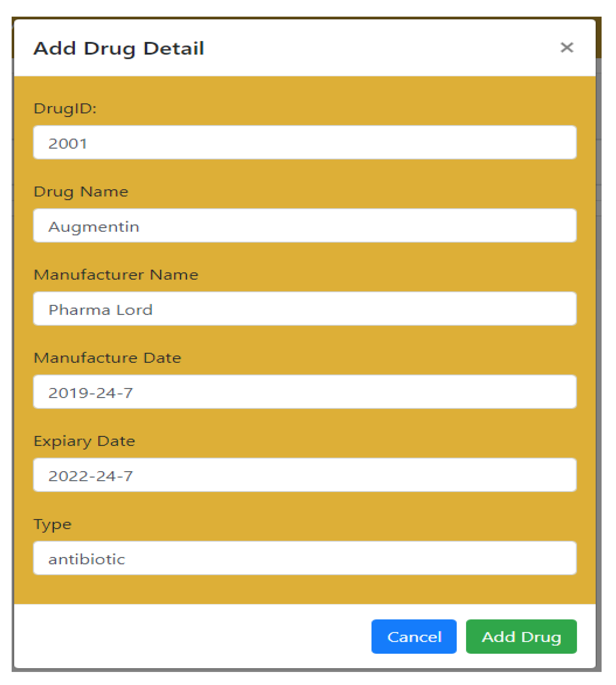This screenshot has height=685, width=616.
Task: Click the Type label
Action: pos(52,524)
